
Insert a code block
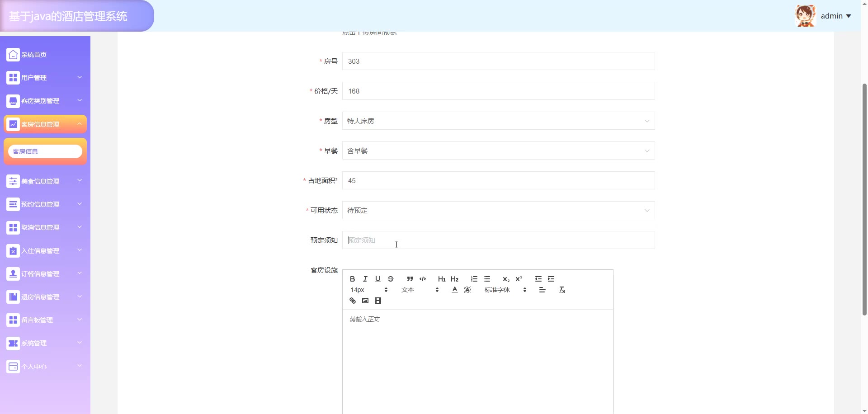(x=423, y=279)
